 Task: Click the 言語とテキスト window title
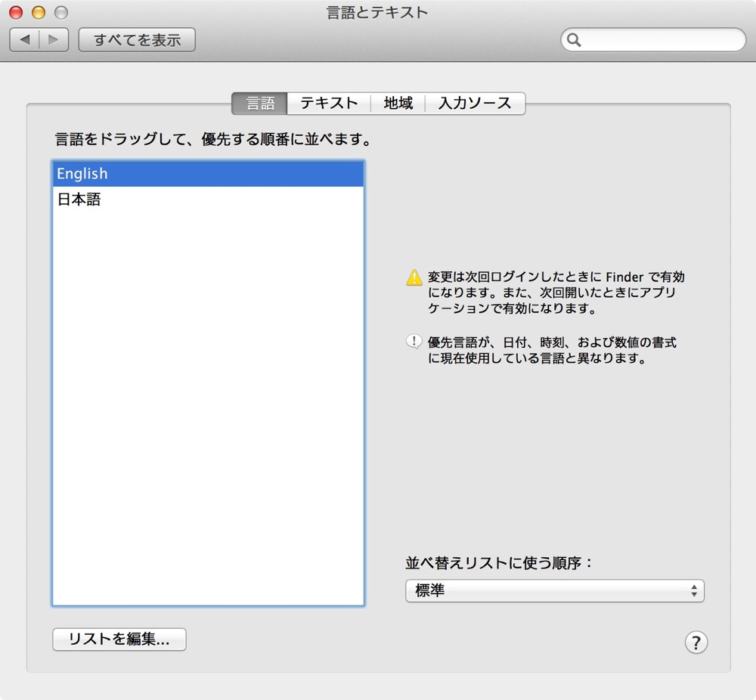click(377, 13)
